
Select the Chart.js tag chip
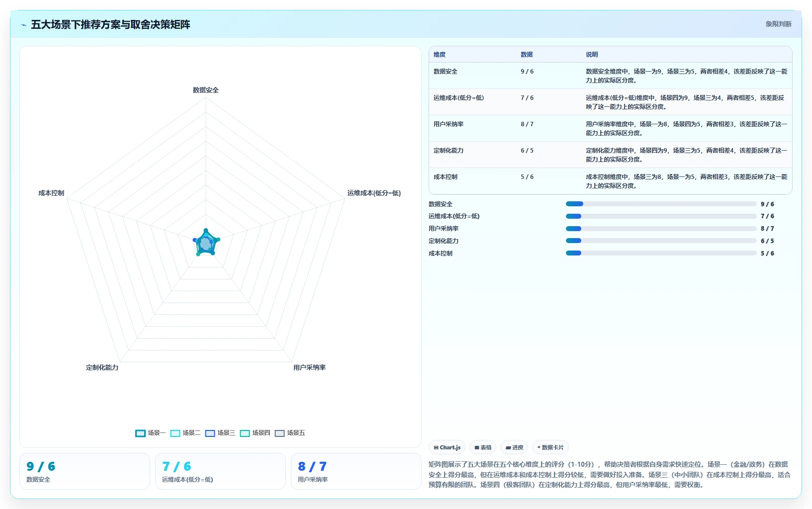point(447,447)
